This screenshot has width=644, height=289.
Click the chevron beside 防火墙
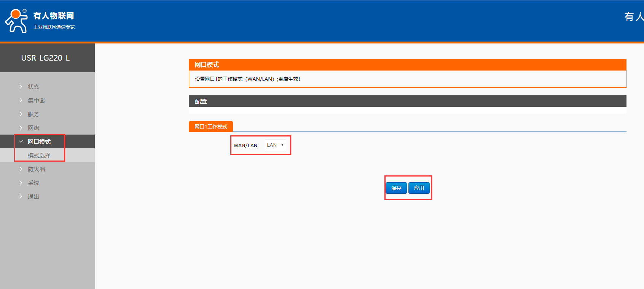pos(21,169)
